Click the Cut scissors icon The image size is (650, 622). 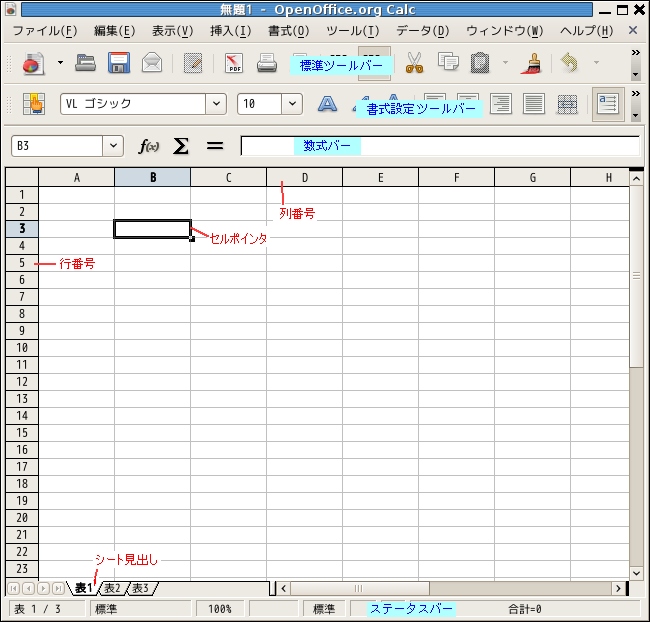(x=414, y=63)
